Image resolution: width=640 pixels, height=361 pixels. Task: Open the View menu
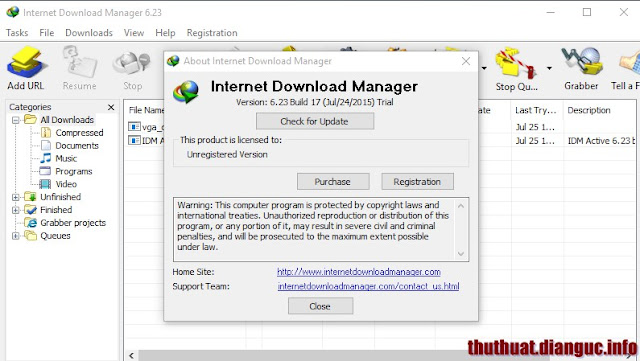coord(134,33)
